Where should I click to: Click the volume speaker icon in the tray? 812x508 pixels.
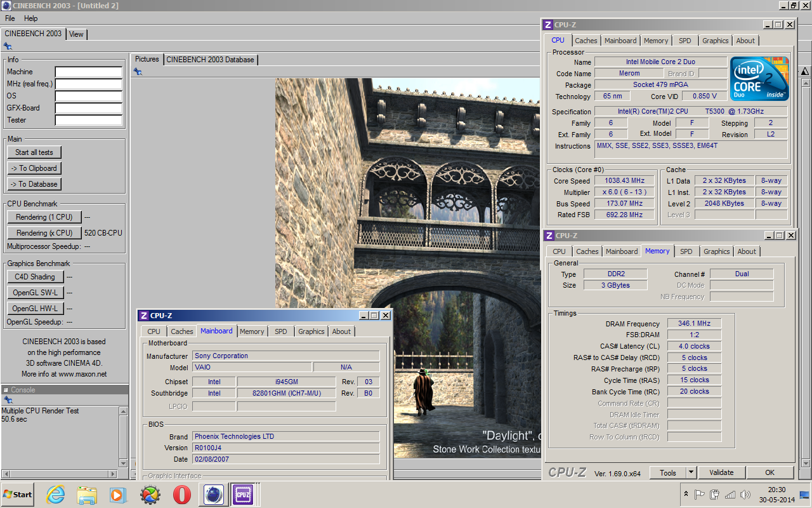pos(745,495)
